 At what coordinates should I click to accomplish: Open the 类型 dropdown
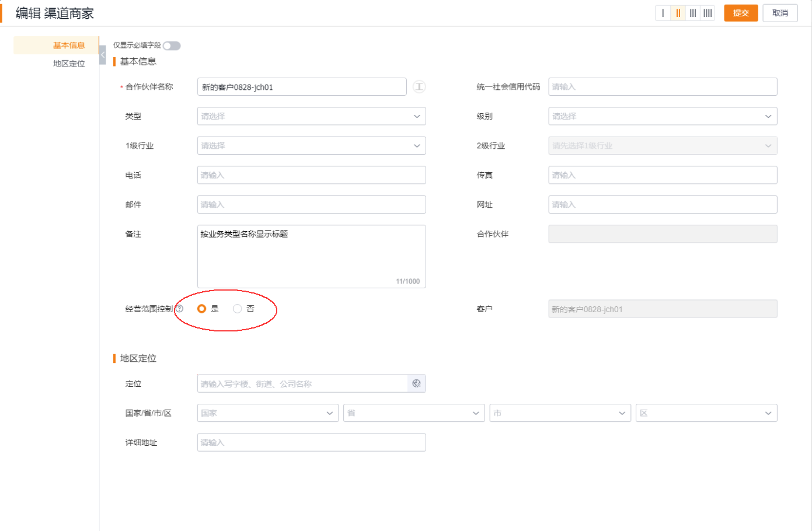click(311, 116)
